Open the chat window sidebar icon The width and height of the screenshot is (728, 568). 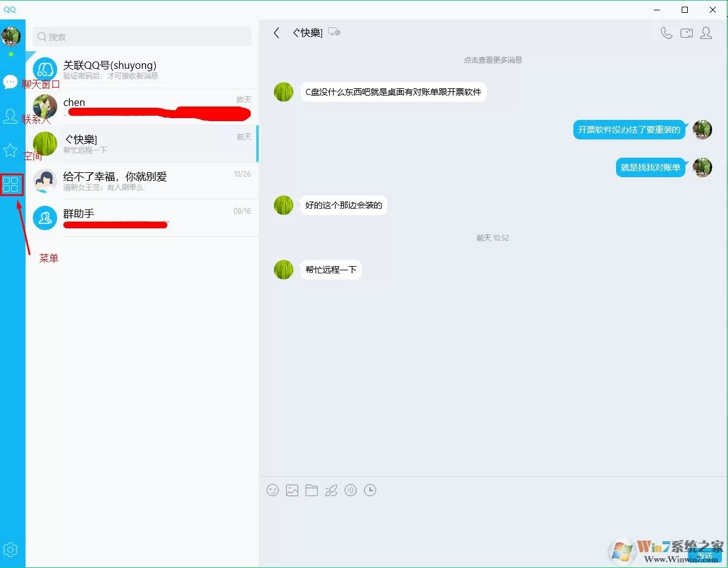pos(10,82)
